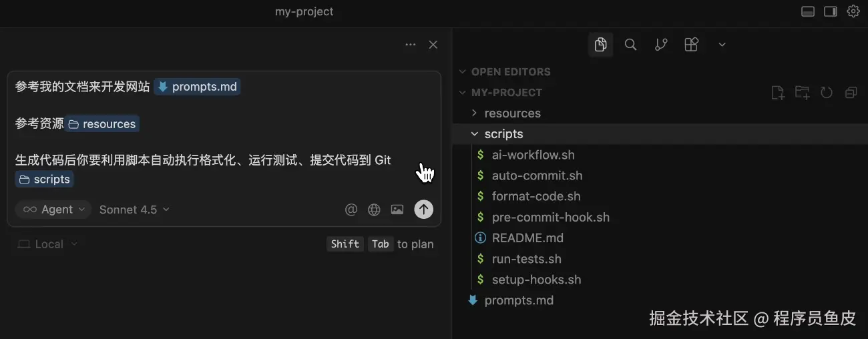The width and height of the screenshot is (868, 339).
Task: Collapse the scripts folder
Action: pos(503,134)
